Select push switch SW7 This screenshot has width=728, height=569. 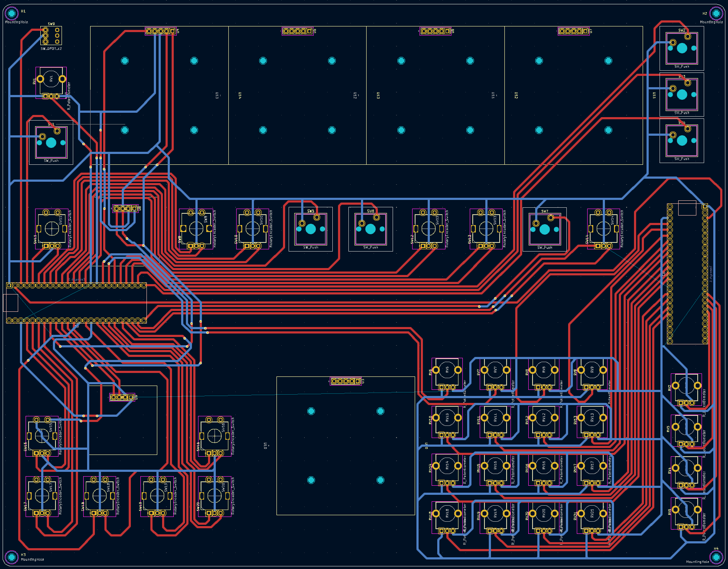pyautogui.click(x=545, y=229)
